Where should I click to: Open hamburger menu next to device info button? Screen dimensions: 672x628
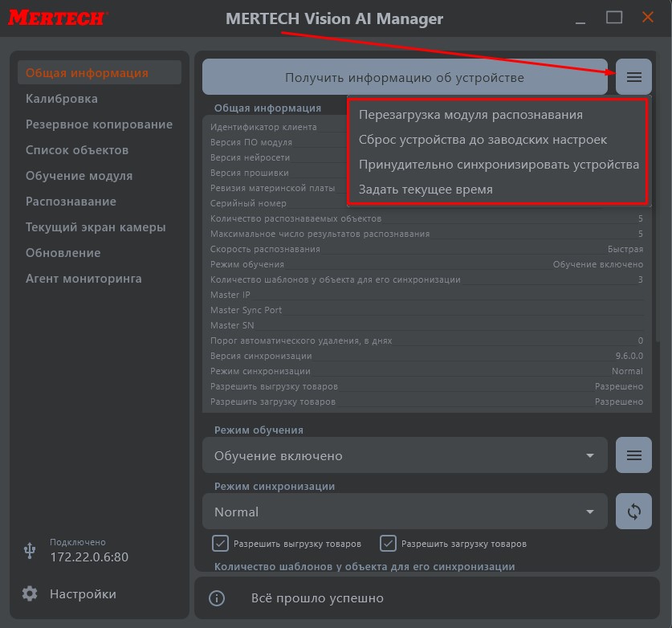(x=633, y=77)
